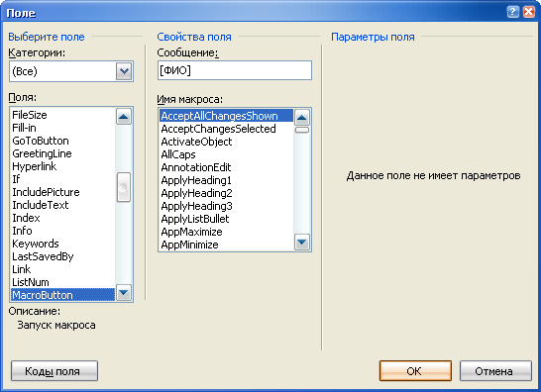Confirm with the OK button
541x392 pixels.
[x=415, y=371]
